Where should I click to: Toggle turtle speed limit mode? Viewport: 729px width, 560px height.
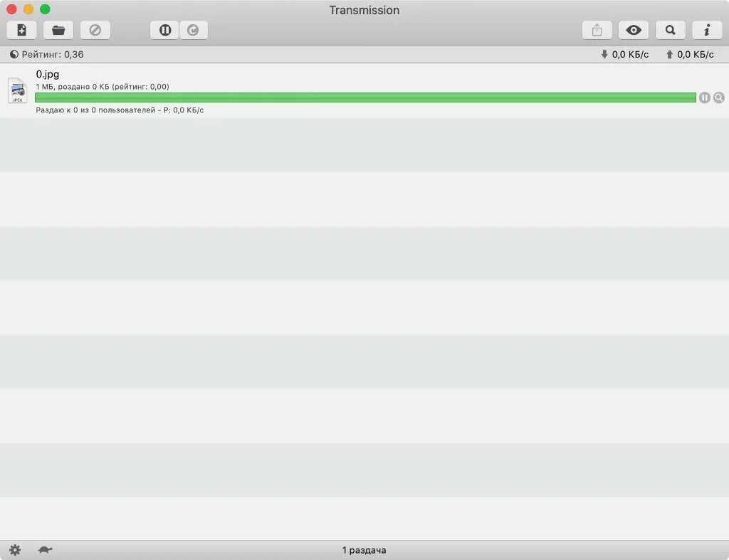click(45, 550)
